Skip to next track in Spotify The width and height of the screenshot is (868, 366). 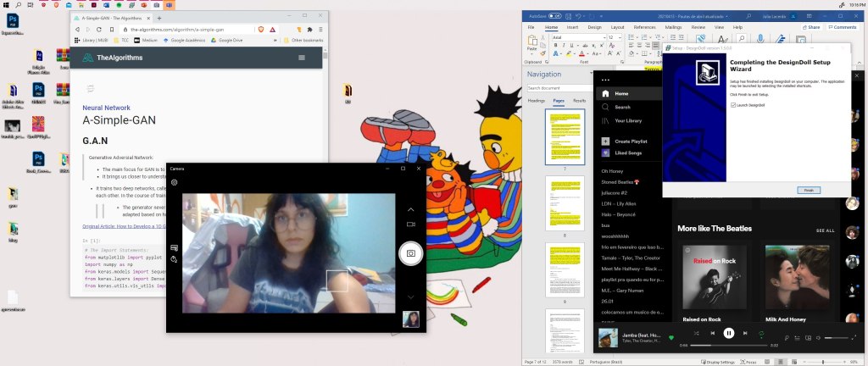(744, 334)
